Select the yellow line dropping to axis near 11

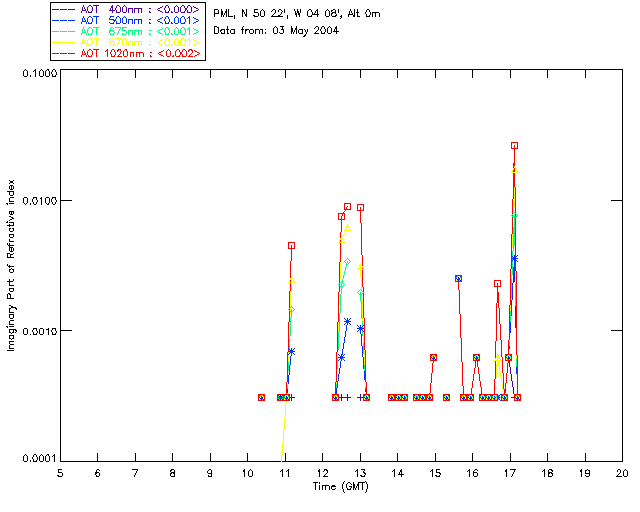pyautogui.click(x=284, y=431)
